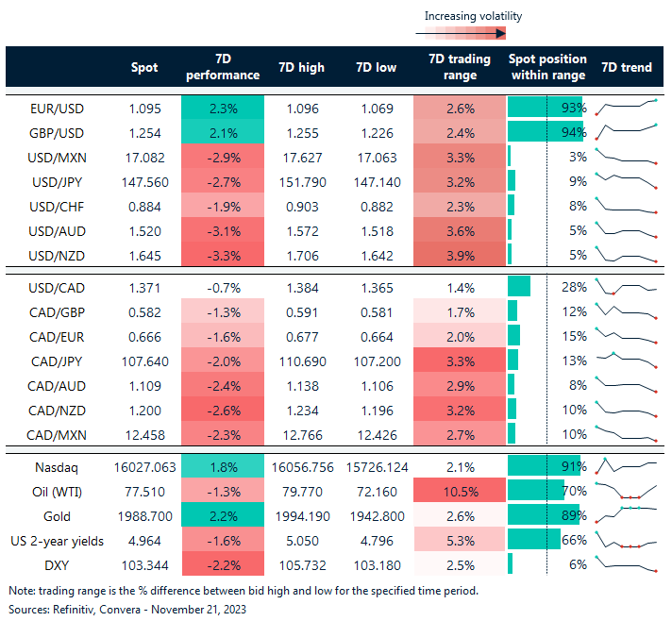Select the 7D performance column header

click(x=223, y=67)
